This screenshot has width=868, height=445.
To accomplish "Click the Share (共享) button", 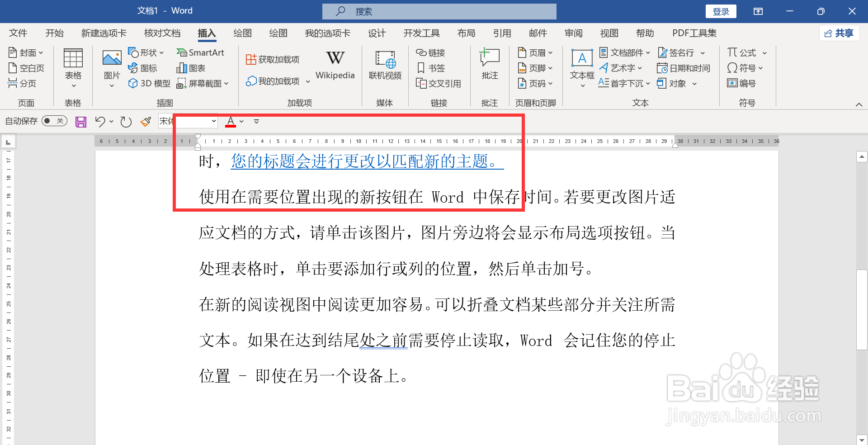I will click(839, 33).
